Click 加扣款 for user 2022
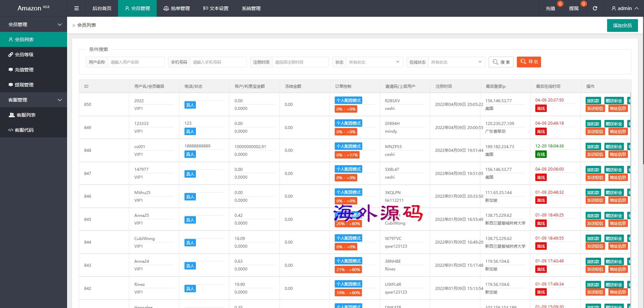 [x=593, y=101]
